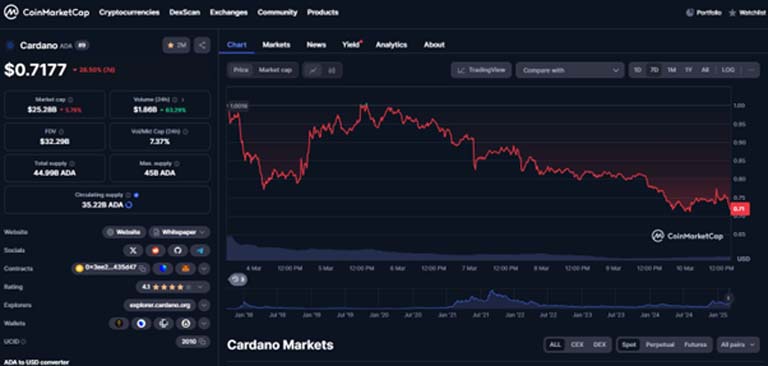Select Spot markets filter
The image size is (768, 366).
click(629, 345)
